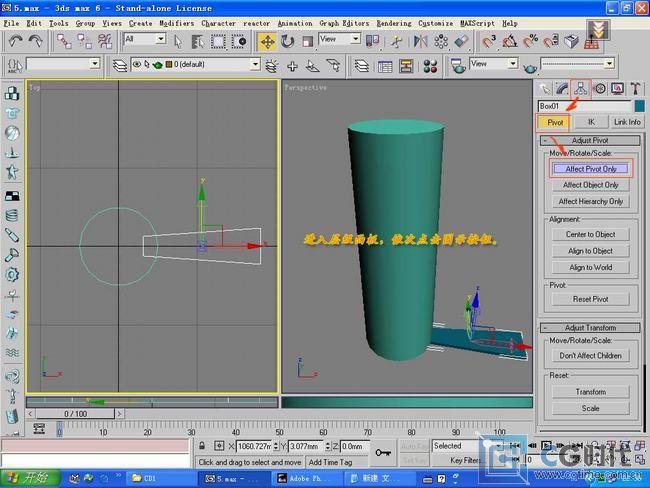The image size is (650, 488).
Task: Toggle Angle Snap icon
Action: pos(509,41)
